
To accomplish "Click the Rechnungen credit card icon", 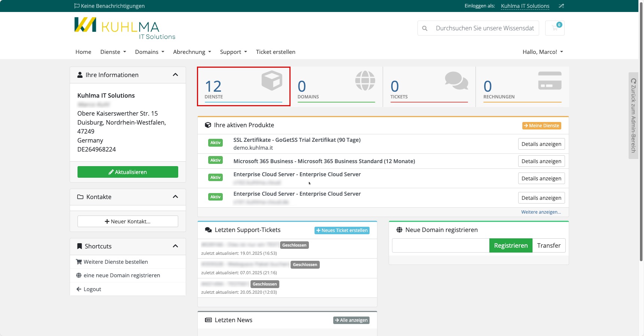I will pyautogui.click(x=550, y=80).
